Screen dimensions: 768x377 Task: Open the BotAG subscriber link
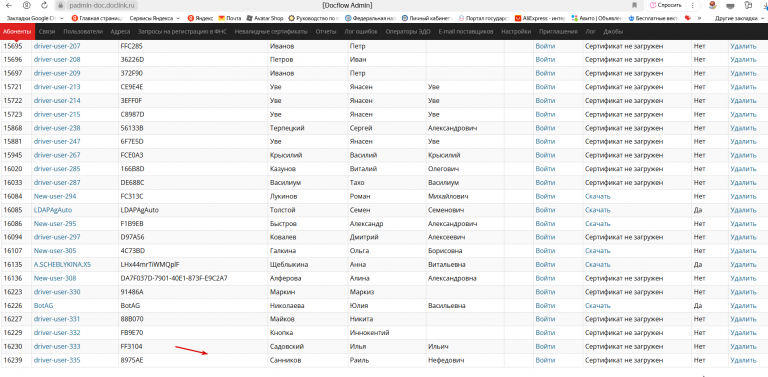tap(44, 306)
